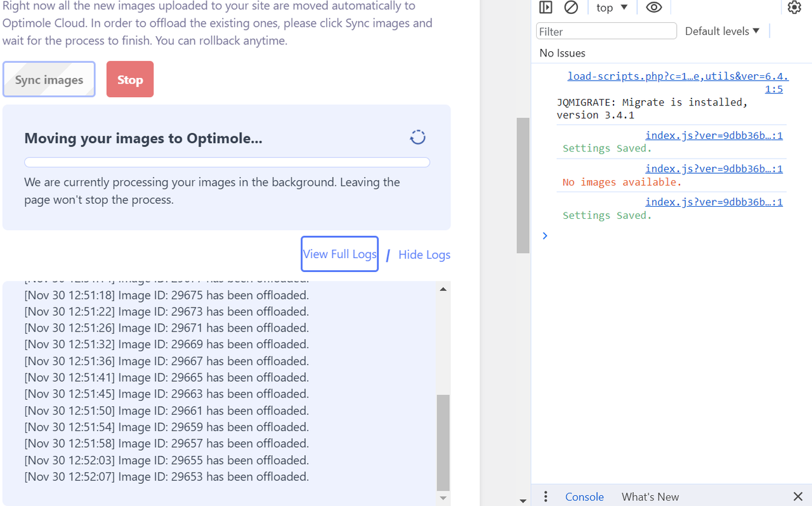Close the DevTools drawer with X
The image size is (812, 506).
(x=798, y=496)
